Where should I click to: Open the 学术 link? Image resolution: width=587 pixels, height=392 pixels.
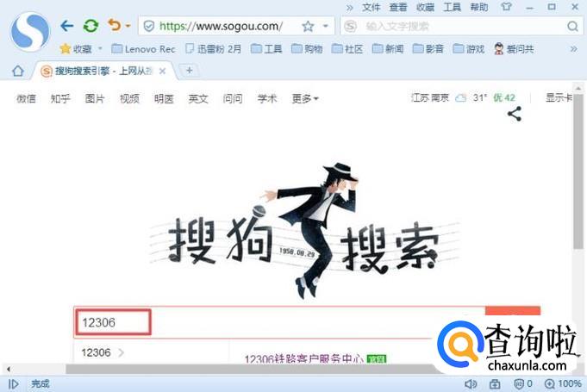[267, 98]
